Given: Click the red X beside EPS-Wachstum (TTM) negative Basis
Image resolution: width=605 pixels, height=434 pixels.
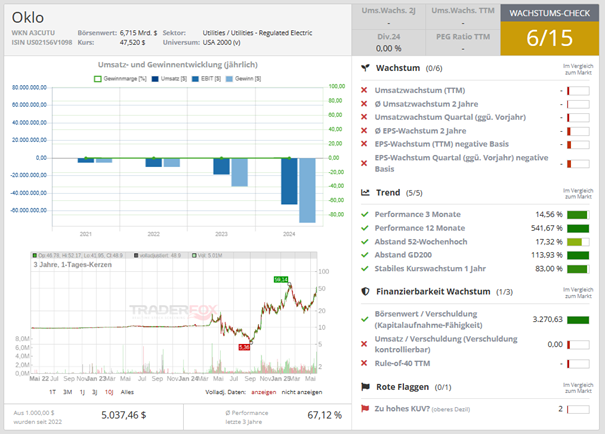Looking at the screenshot, I should pyautogui.click(x=364, y=144).
